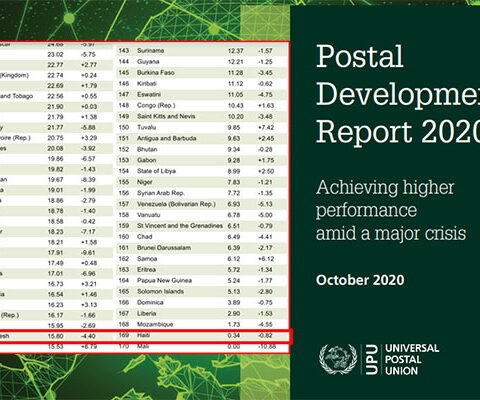The height and width of the screenshot is (400, 480).
Task: Click the (Kingdom) text in left column
Action: point(14,75)
